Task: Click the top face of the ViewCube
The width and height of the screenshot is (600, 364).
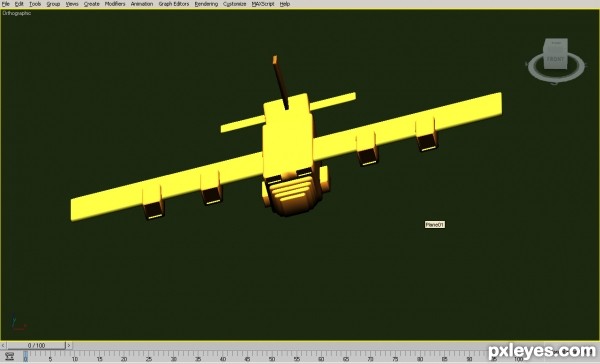Action: pyautogui.click(x=556, y=43)
